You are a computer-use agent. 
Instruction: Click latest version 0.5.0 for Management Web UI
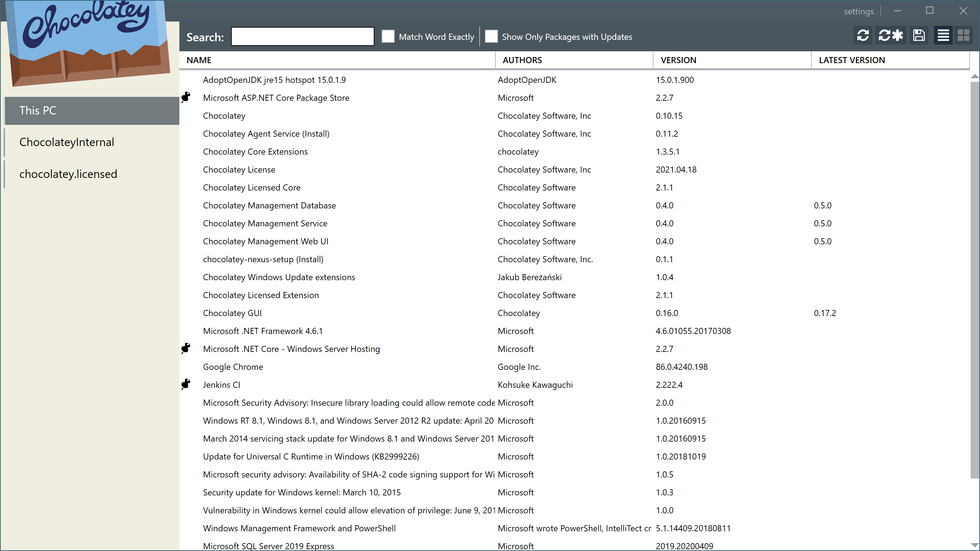tap(823, 241)
